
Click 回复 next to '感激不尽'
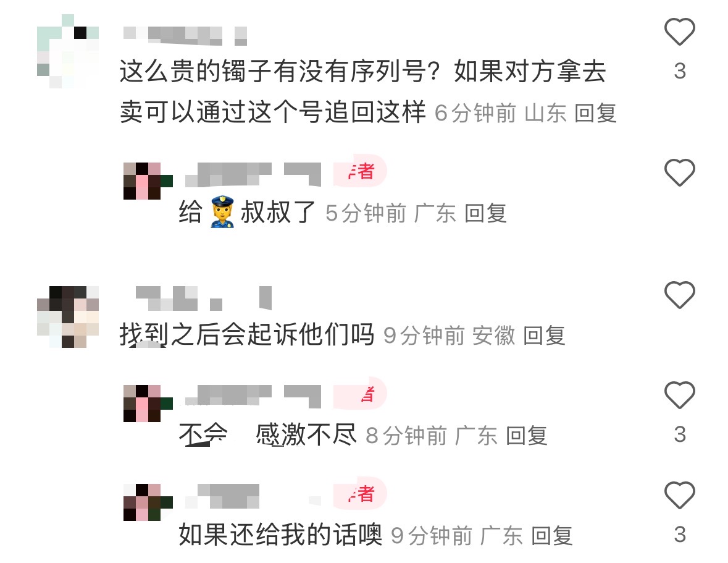click(527, 436)
